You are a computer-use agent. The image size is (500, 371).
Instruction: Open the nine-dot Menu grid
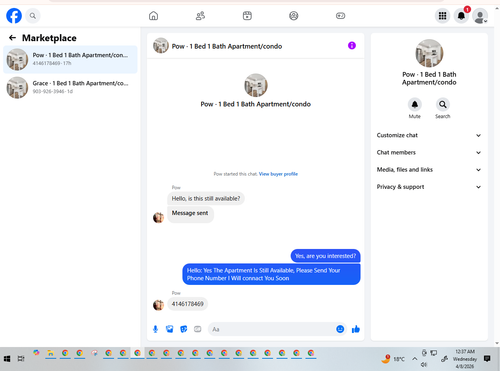(x=442, y=16)
